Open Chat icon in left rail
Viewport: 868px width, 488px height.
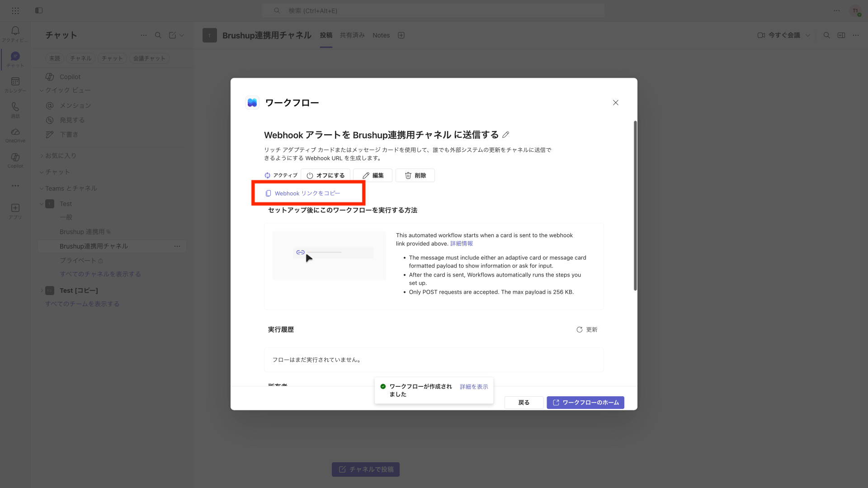(x=15, y=59)
